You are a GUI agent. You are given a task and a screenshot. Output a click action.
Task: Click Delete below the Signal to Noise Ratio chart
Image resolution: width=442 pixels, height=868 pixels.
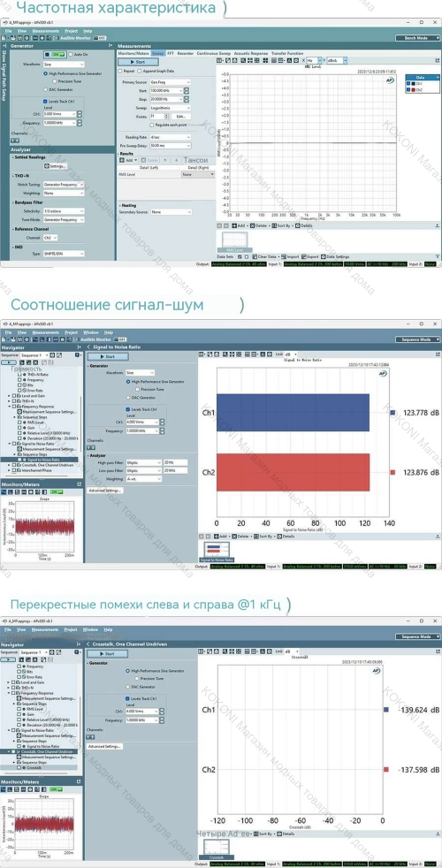240,537
